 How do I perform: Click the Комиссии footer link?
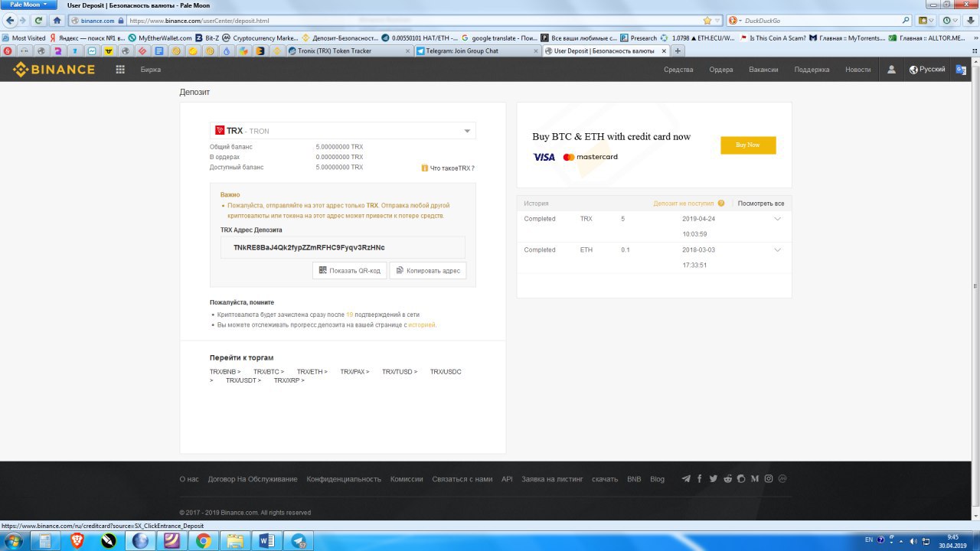pos(407,479)
